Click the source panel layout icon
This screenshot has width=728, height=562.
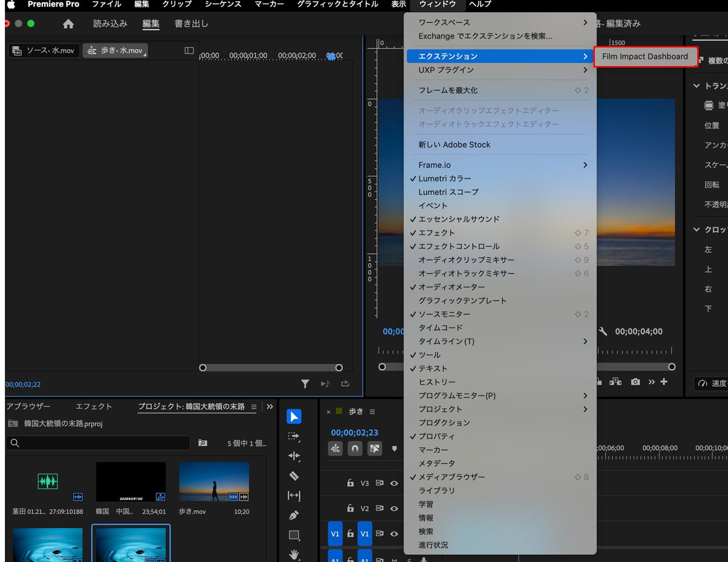(189, 50)
